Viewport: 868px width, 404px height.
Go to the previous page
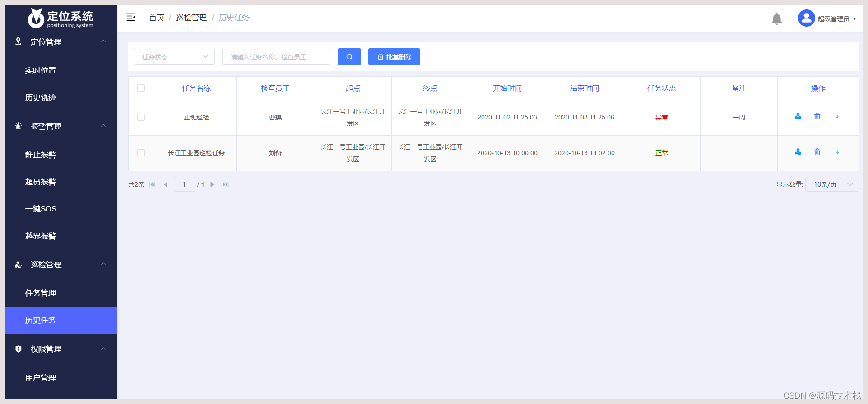point(166,184)
